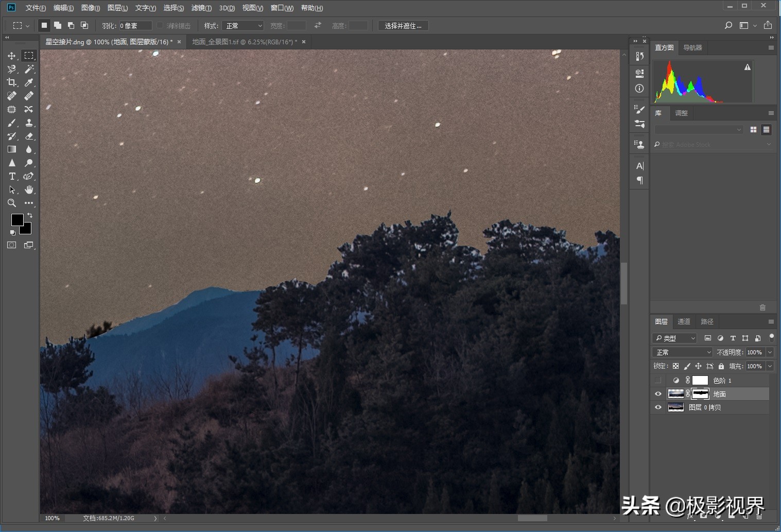Open the 不透明度 opacity dropdown arrow

tap(770, 352)
